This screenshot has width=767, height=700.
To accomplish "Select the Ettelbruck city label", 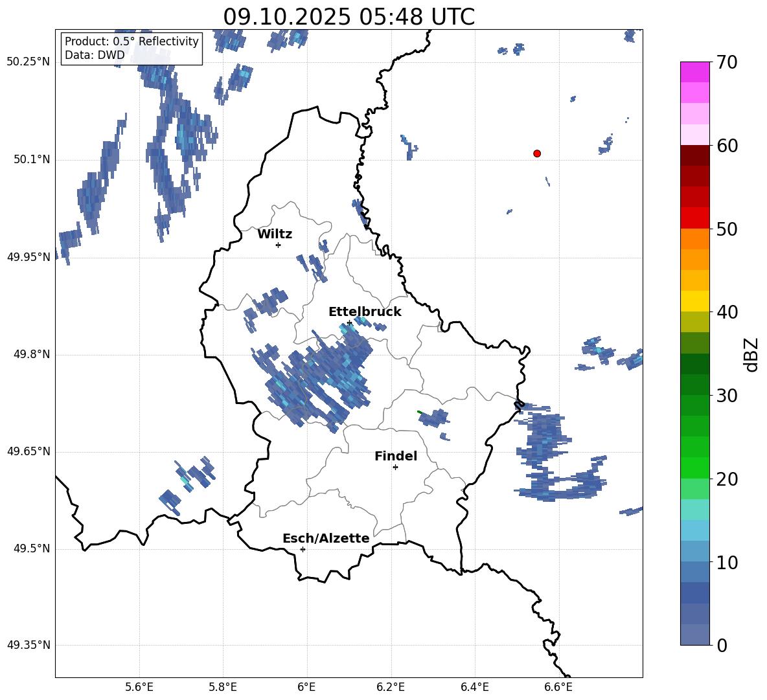I will 365,312.
